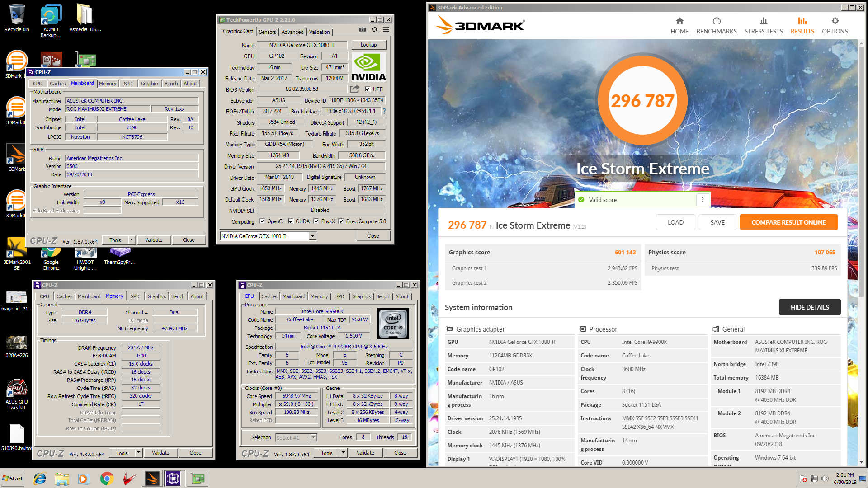Expand Tools dropdown arrow in CPU tab CPU-Z
Screen dimensions: 868x488
click(x=343, y=453)
